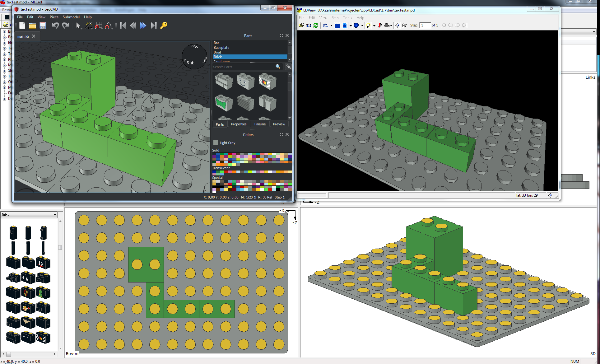The image size is (600, 364).
Task: Select Baseplate in parts category list
Action: pos(221,48)
